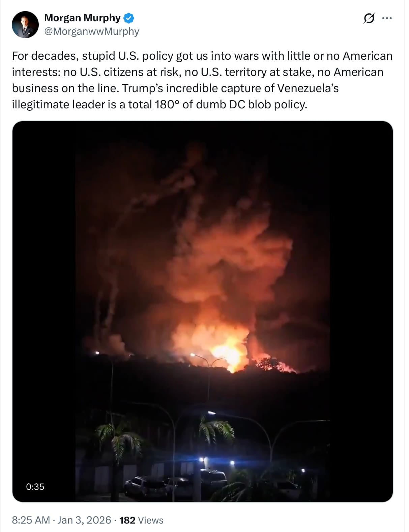Viewport: 409px width, 532px height.
Task: Click the 0:35 video duration badge
Action: pyautogui.click(x=35, y=486)
